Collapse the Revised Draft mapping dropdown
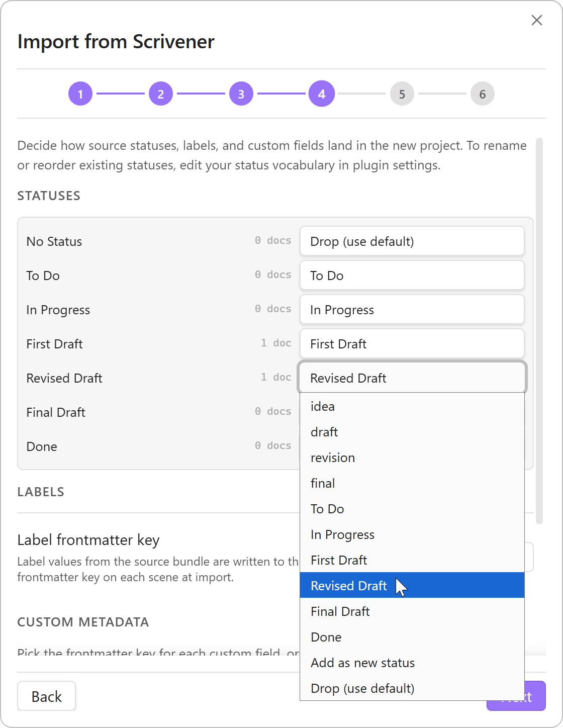 (412, 378)
